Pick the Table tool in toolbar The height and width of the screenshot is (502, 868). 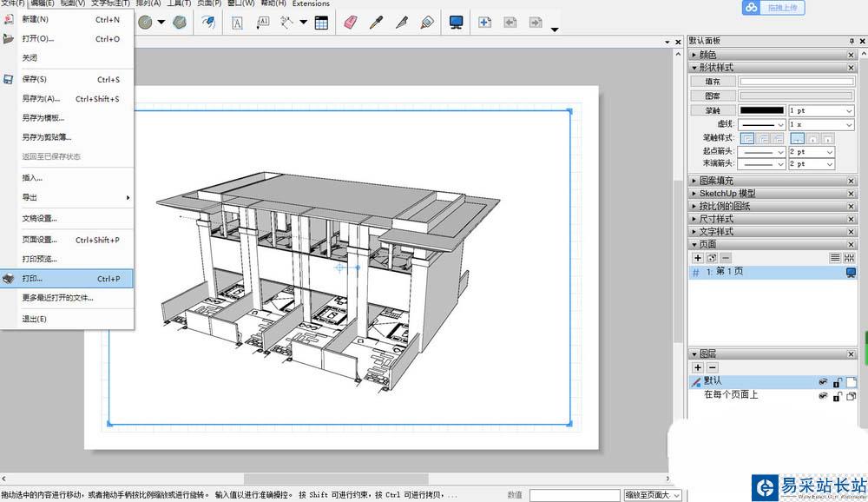pos(321,23)
